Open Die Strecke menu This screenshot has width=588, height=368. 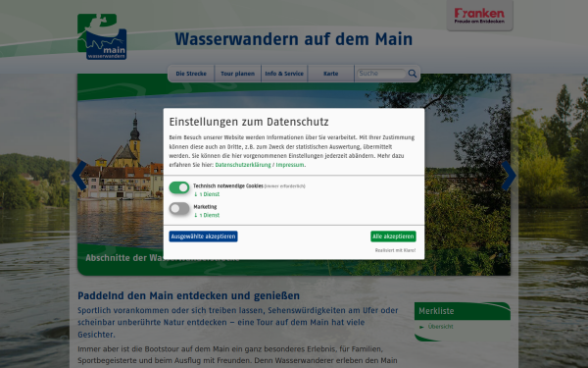191,74
